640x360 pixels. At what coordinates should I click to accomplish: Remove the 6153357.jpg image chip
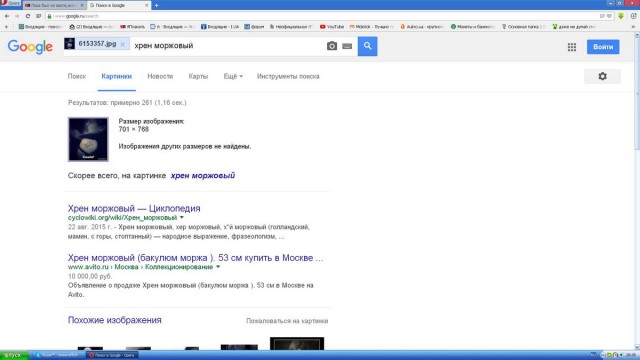pyautogui.click(x=122, y=44)
